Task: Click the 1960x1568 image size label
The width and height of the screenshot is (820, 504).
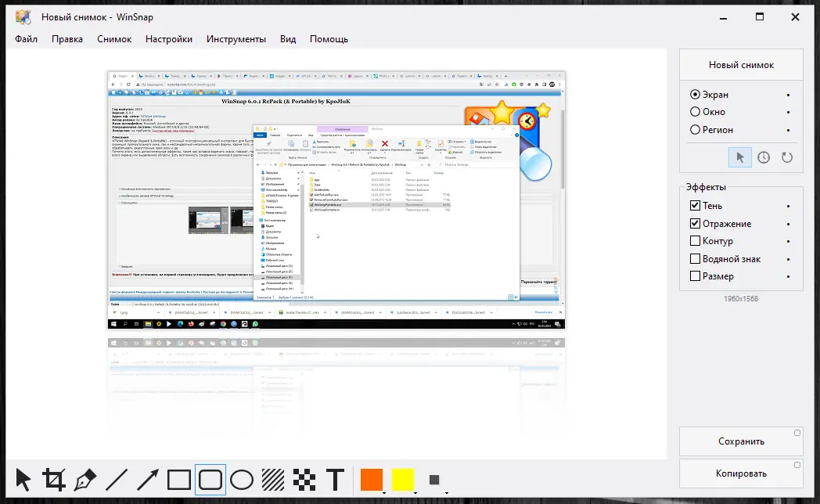Action: 741,298
